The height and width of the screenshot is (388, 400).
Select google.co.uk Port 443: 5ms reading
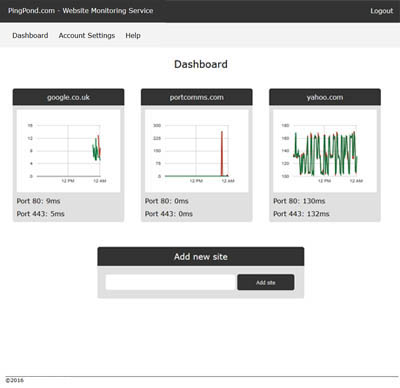click(x=40, y=214)
